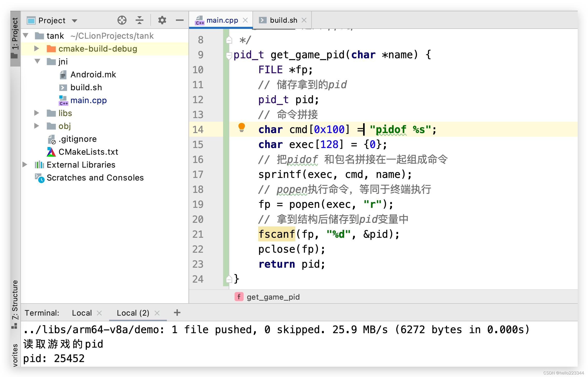
Task: Click the get_game_pid breadcrumb
Action: [x=273, y=297]
